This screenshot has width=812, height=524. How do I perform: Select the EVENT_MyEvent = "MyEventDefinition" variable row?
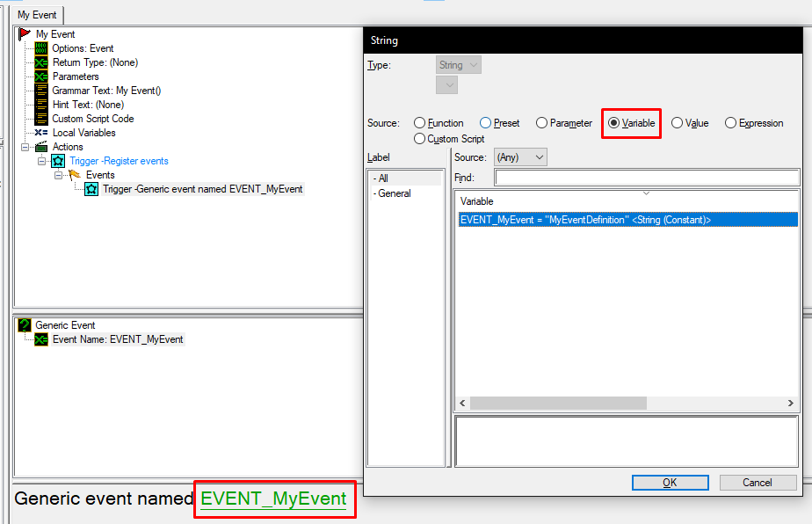pos(628,220)
